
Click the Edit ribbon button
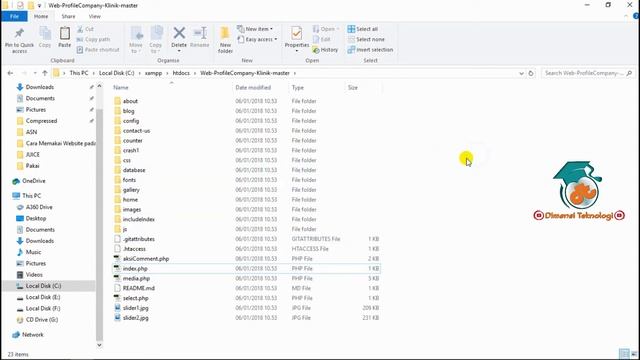tap(321, 39)
